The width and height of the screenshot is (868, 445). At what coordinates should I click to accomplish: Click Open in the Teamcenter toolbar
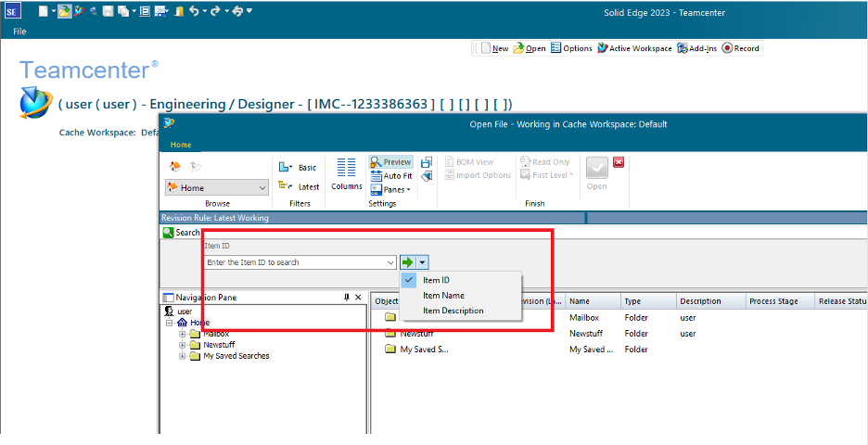[x=530, y=49]
